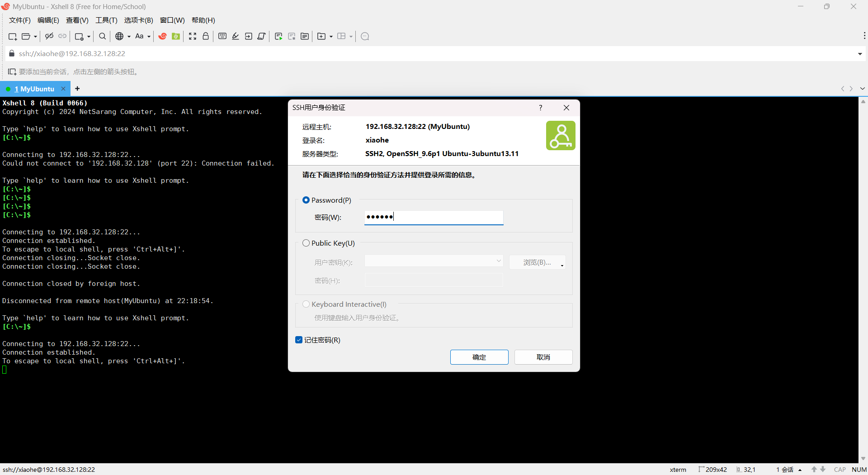Image resolution: width=868 pixels, height=475 pixels.
Task: Launch Xshell red swirl icon
Action: tap(163, 36)
